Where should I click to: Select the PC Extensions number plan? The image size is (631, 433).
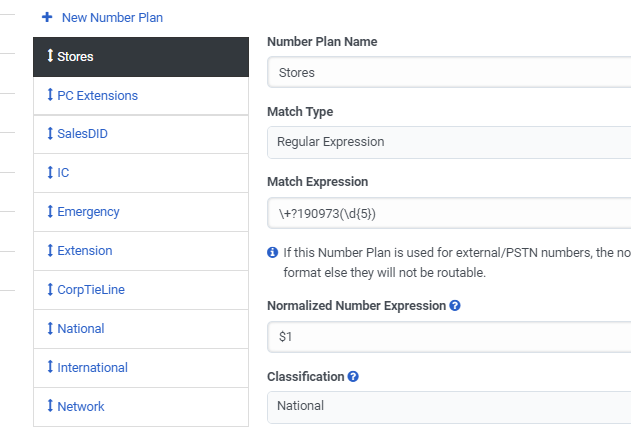point(98,96)
